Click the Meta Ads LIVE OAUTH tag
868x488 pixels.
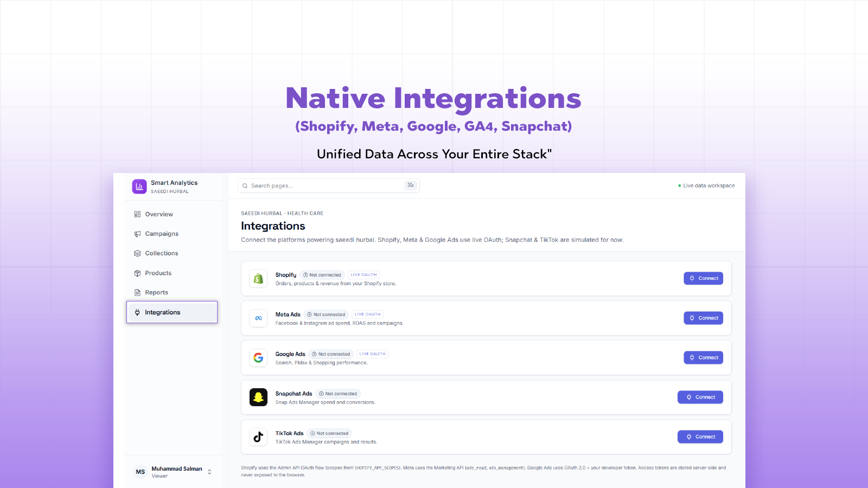[x=368, y=314]
